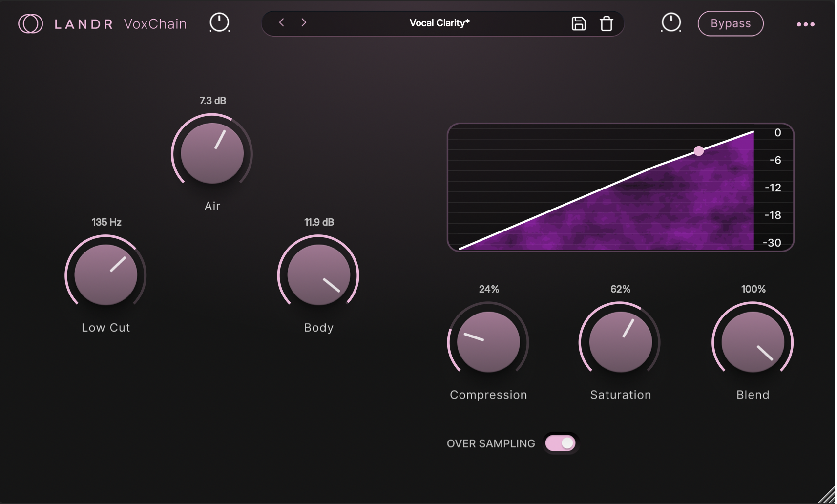
Task: Click the VoxChain plugin title
Action: point(155,24)
